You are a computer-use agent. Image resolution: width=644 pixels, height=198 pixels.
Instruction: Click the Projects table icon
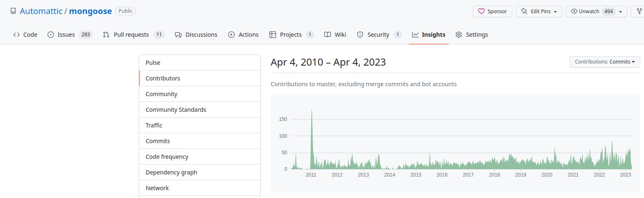coord(273,35)
